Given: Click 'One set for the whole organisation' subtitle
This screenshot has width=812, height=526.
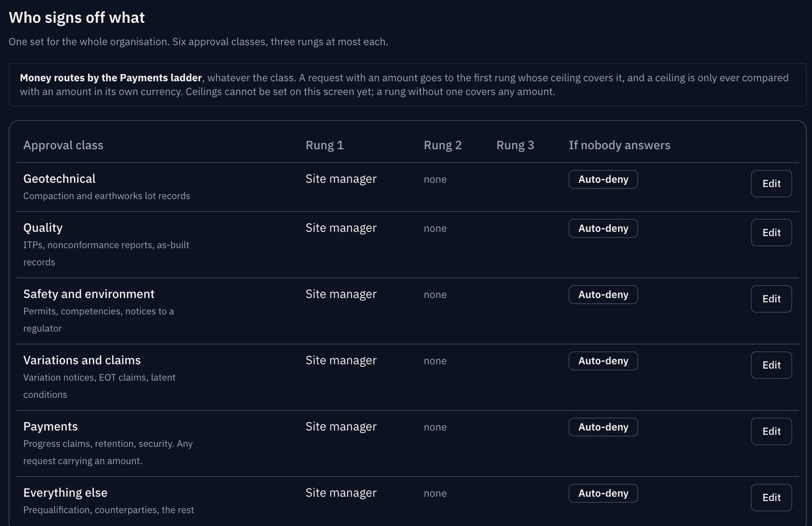Looking at the screenshot, I should [x=89, y=42].
